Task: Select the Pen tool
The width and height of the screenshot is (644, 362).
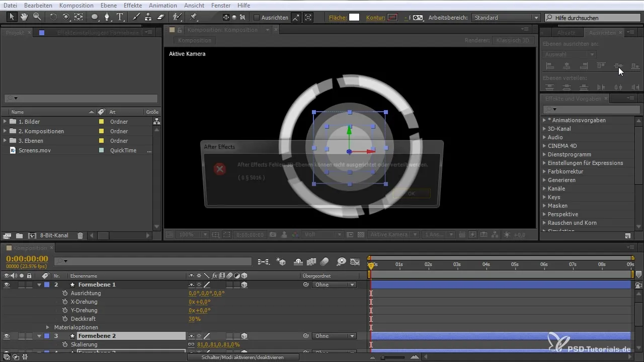Action: tap(107, 17)
